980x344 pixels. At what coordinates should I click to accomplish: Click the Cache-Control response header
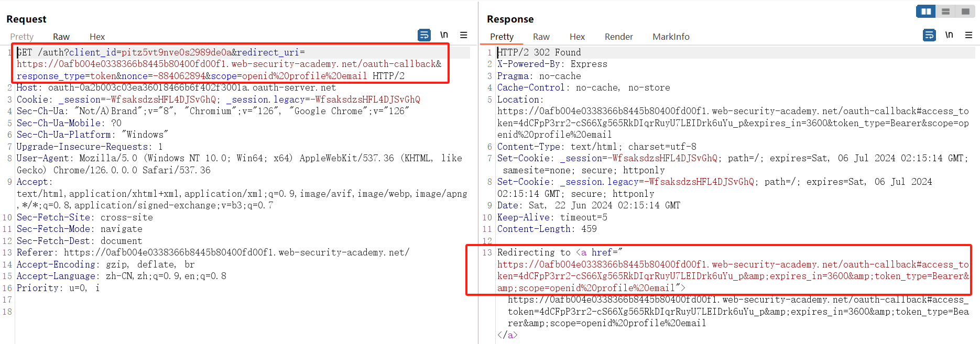pos(584,87)
